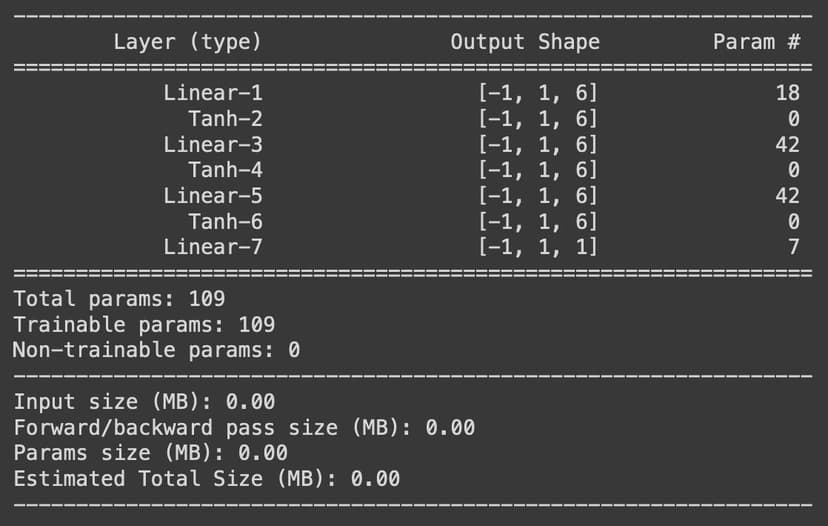Click the "Non-trainable params: 0" line
The height and width of the screenshot is (526, 828).
click(x=156, y=350)
